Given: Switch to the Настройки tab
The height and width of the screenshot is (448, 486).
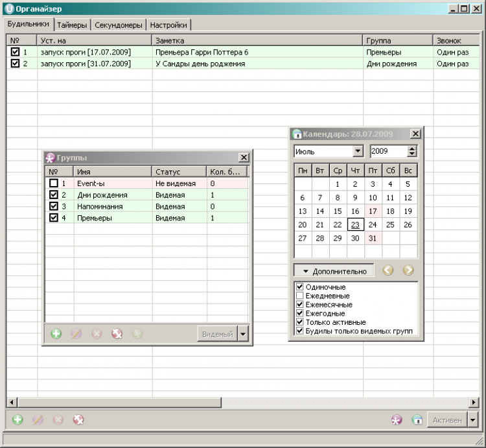Looking at the screenshot, I should 168,25.
